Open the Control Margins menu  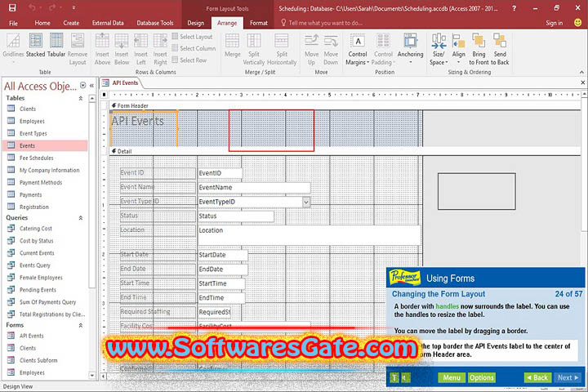click(x=358, y=49)
